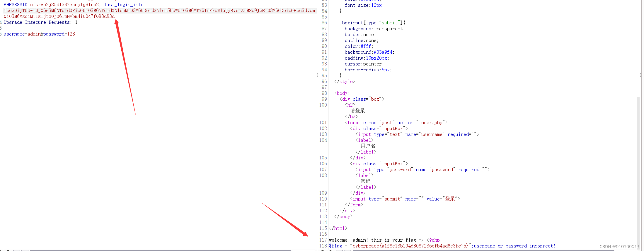644x251 pixels.
Task: Click the outline:none CSS line
Action: [362, 41]
